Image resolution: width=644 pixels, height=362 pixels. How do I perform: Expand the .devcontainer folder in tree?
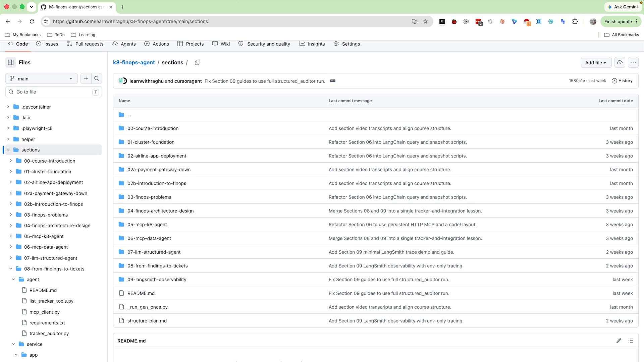[x=8, y=107]
